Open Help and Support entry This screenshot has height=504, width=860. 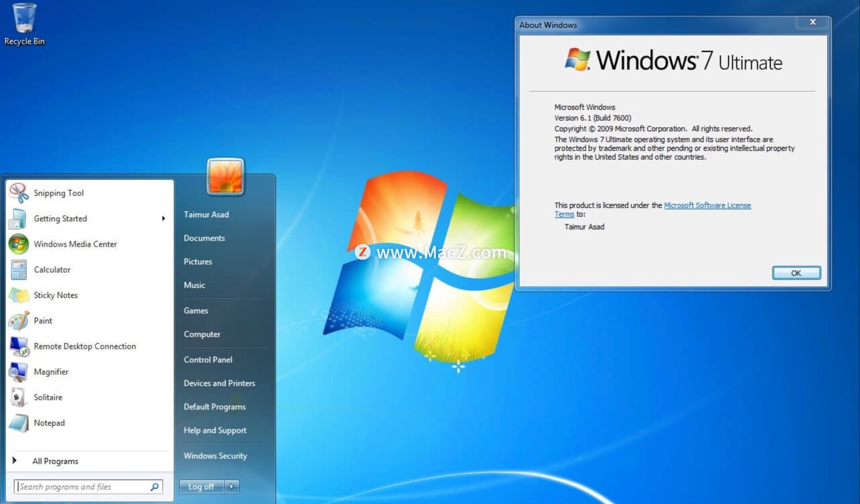coord(215,430)
